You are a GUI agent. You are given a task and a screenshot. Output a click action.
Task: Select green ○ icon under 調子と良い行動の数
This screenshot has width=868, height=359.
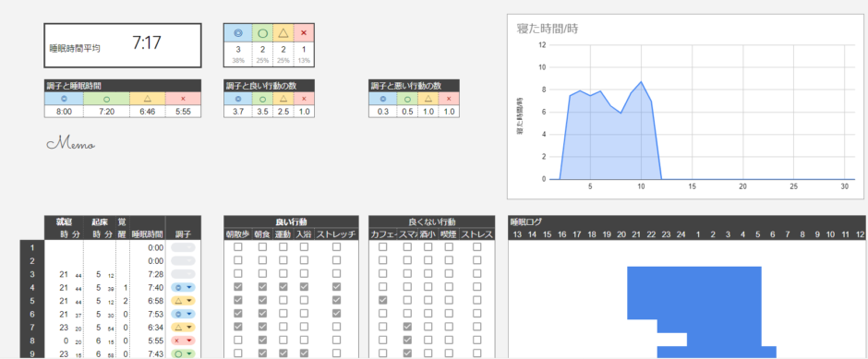(x=262, y=99)
